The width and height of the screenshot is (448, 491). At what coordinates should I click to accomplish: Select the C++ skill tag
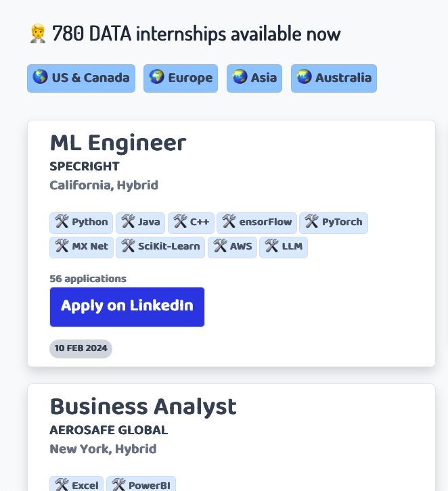(191, 223)
